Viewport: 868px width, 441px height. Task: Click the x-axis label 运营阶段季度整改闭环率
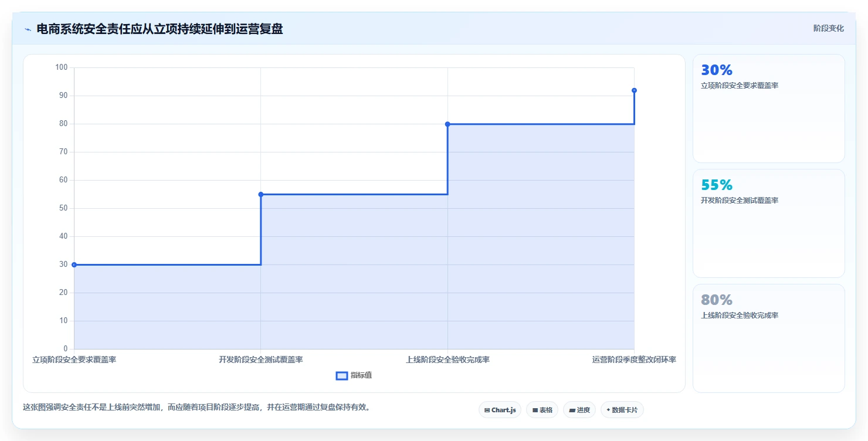(634, 359)
